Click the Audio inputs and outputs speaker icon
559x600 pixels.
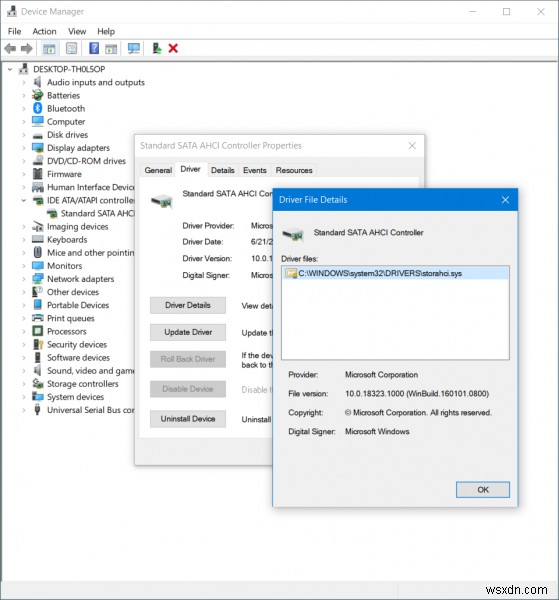pyautogui.click(x=37, y=82)
